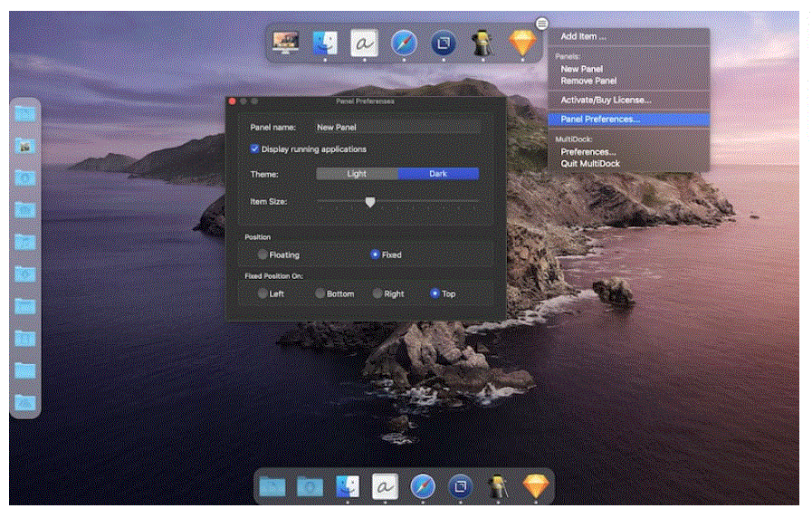Open Sketch from the bottom dock
The image size is (812, 518).
(x=536, y=486)
